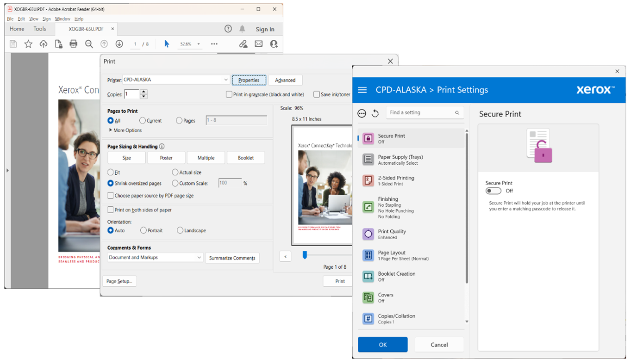Select the Custom Scale radio button
The height and width of the screenshot is (364, 631).
point(175,183)
